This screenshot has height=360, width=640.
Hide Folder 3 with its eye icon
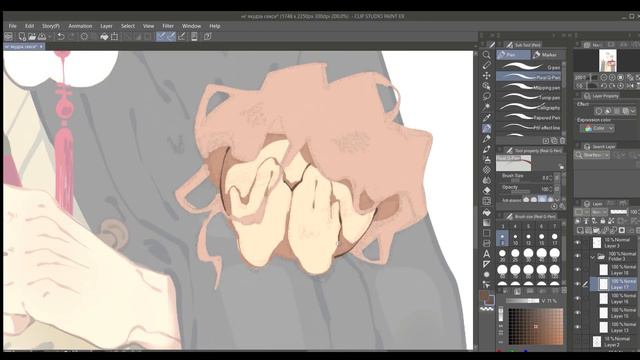[x=578, y=256]
